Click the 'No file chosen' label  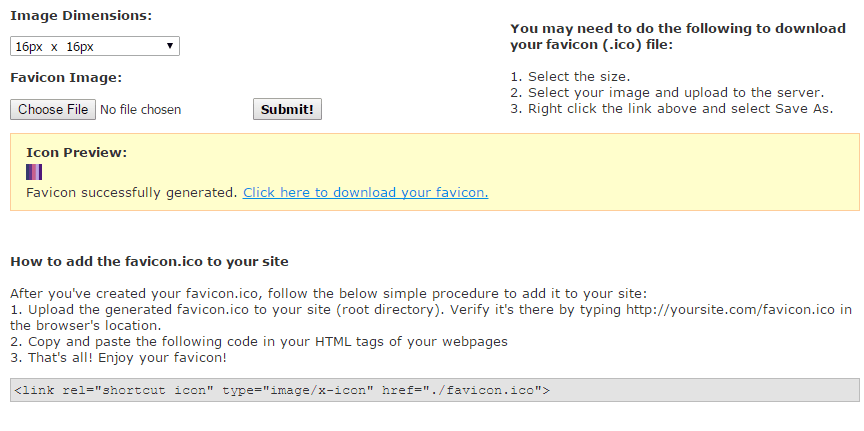(141, 110)
